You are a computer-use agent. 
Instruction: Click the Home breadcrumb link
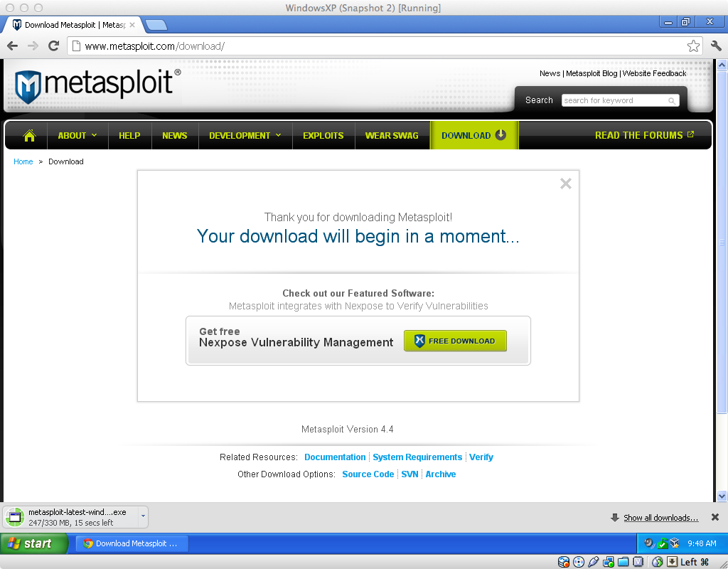coord(23,161)
